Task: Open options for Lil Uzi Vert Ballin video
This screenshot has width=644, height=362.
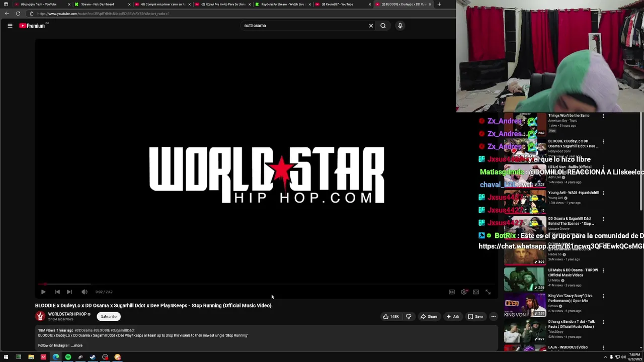Action: point(603,167)
